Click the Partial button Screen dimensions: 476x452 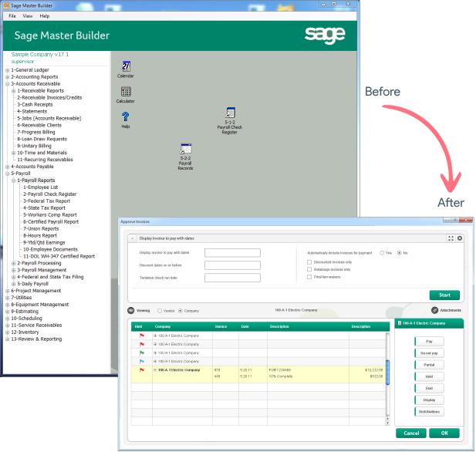point(429,365)
